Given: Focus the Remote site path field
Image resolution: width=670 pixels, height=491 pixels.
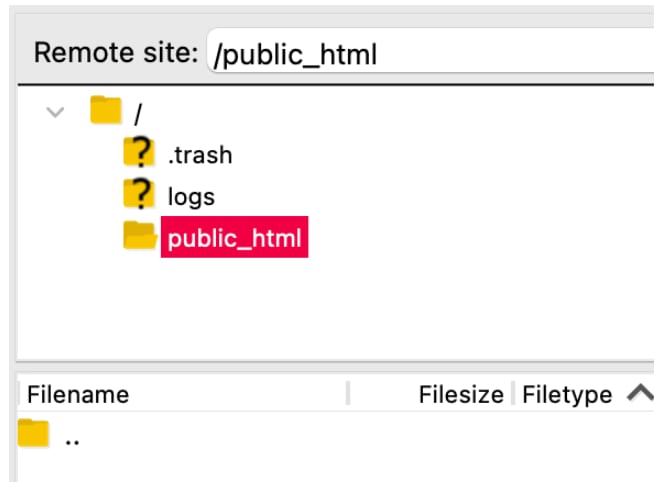Looking at the screenshot, I should [x=430, y=54].
